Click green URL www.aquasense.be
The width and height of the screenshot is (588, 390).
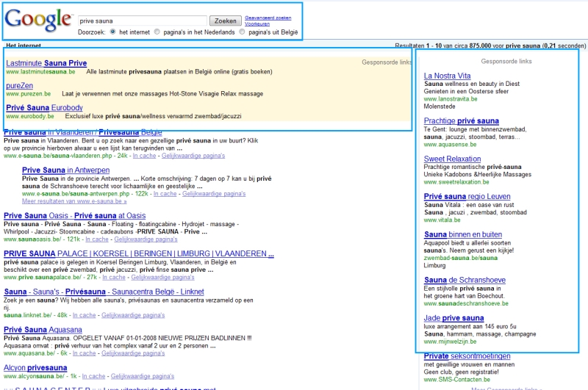point(450,145)
